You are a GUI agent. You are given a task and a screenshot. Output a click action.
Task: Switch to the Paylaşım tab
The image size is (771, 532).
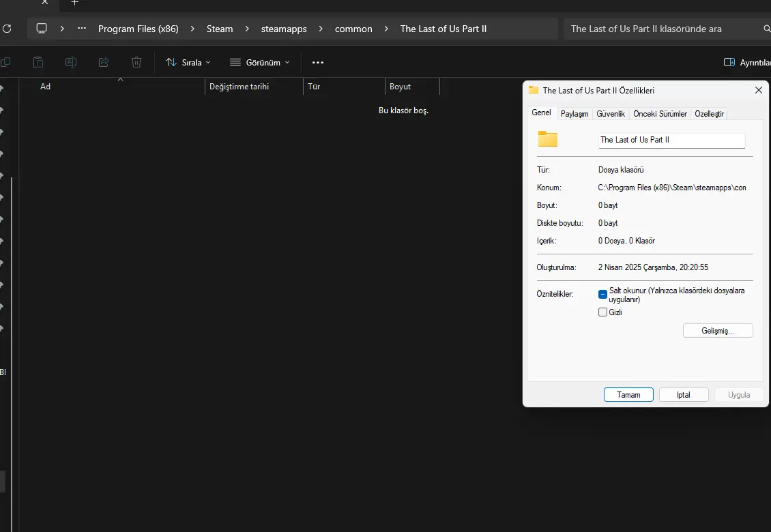574,114
